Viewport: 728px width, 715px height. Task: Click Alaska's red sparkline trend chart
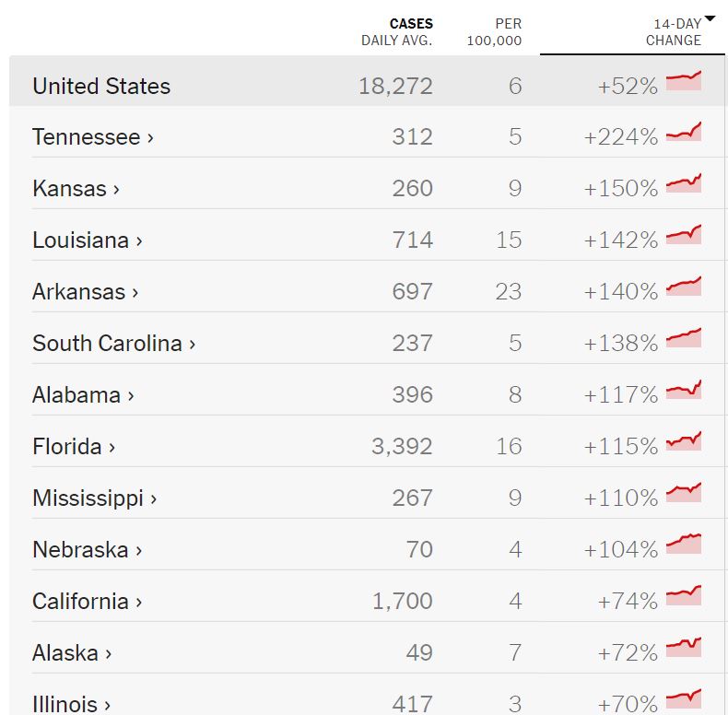(684, 648)
